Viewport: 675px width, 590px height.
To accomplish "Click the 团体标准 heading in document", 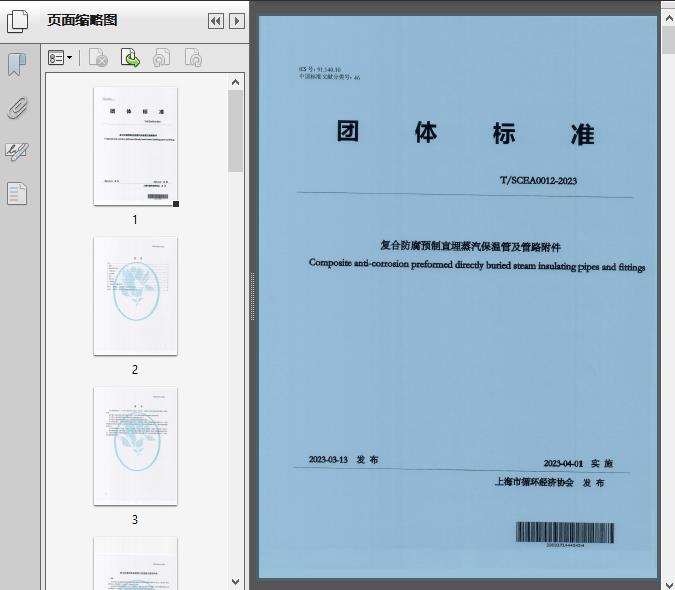I will (x=466, y=133).
